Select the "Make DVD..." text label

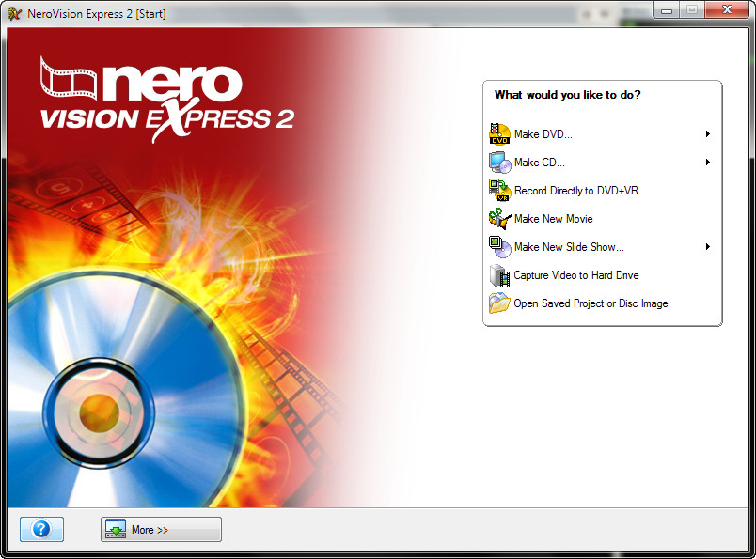click(543, 134)
